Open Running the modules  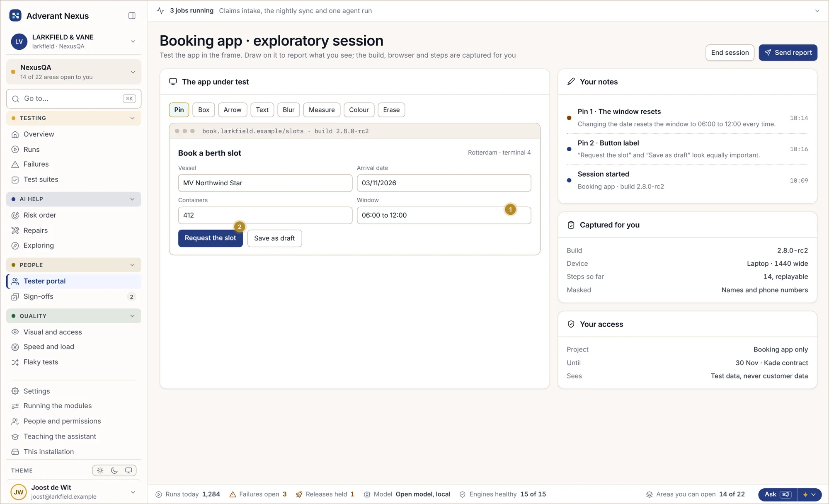coord(74,406)
